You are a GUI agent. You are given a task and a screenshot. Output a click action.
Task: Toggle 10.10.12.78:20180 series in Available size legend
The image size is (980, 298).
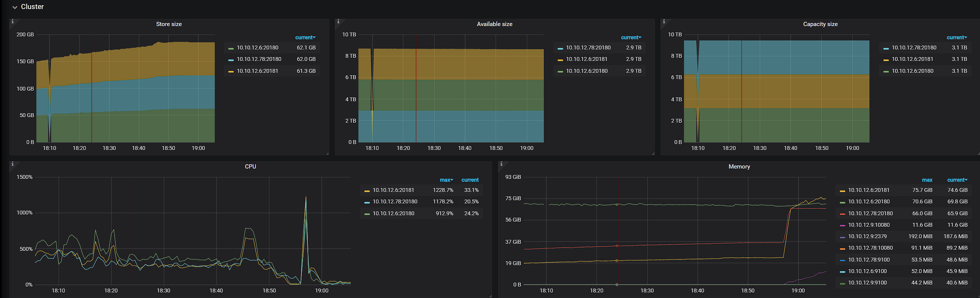(x=588, y=47)
